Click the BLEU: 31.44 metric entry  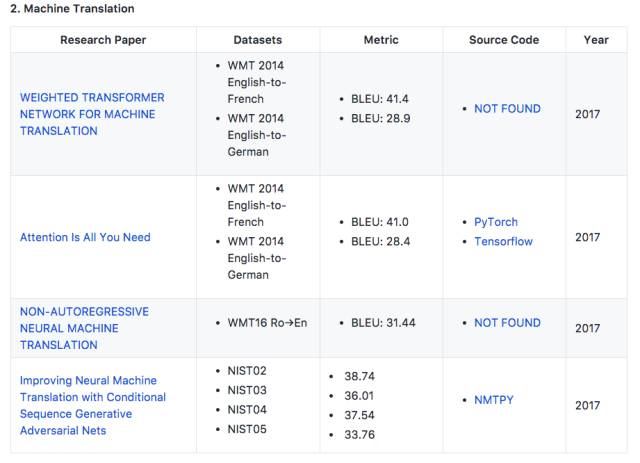384,323
